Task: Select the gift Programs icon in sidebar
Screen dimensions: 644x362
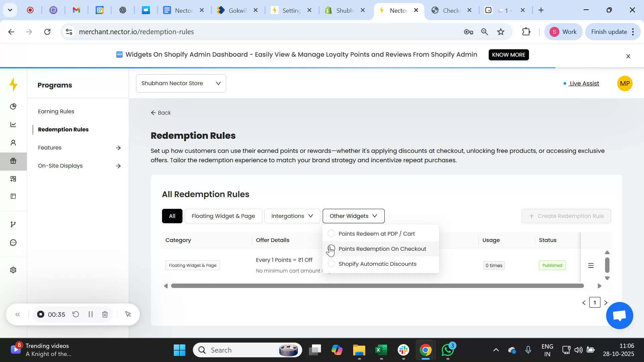Action: pyautogui.click(x=13, y=161)
